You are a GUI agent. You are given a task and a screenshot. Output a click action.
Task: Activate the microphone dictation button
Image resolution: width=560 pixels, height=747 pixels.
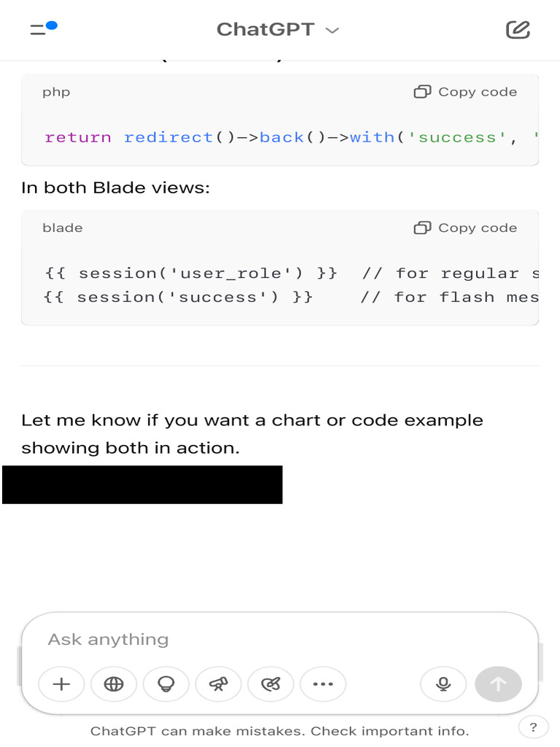(443, 684)
